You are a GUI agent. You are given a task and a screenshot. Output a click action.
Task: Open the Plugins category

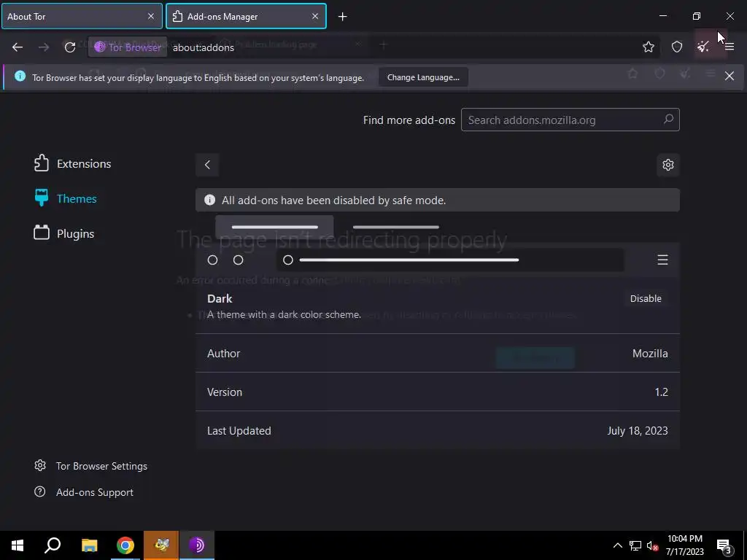pos(64,233)
